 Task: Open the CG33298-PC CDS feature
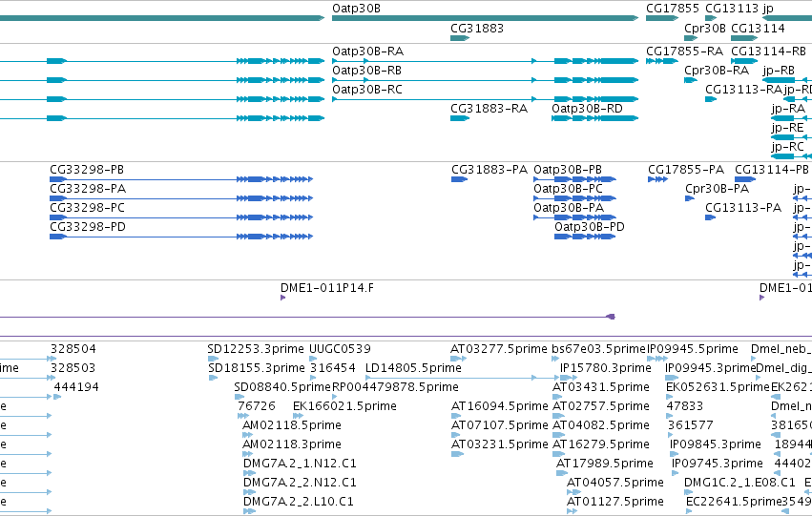click(181, 217)
